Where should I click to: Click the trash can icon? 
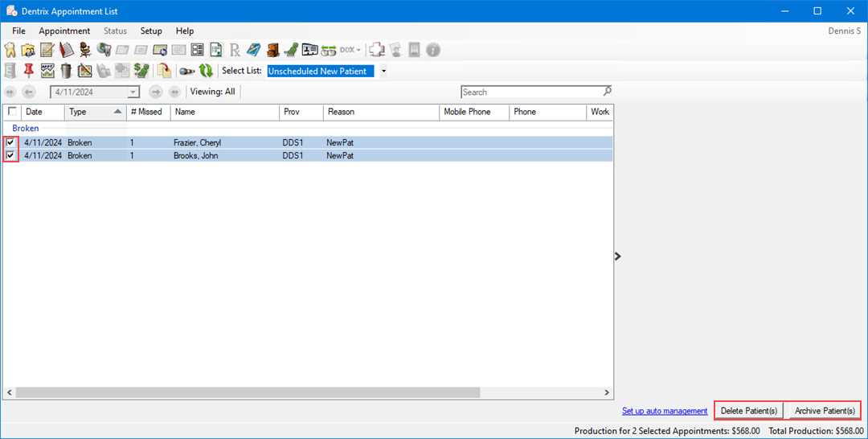pyautogui.click(x=66, y=71)
